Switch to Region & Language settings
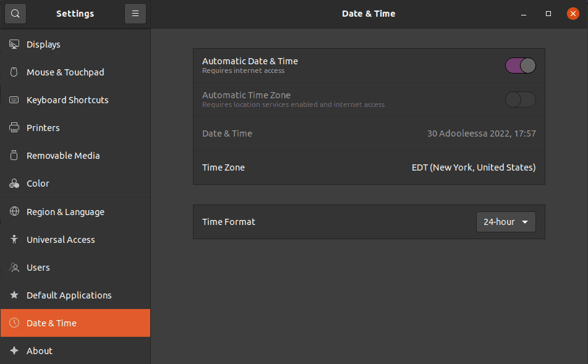Viewport: 588px width, 364px height. 66,211
